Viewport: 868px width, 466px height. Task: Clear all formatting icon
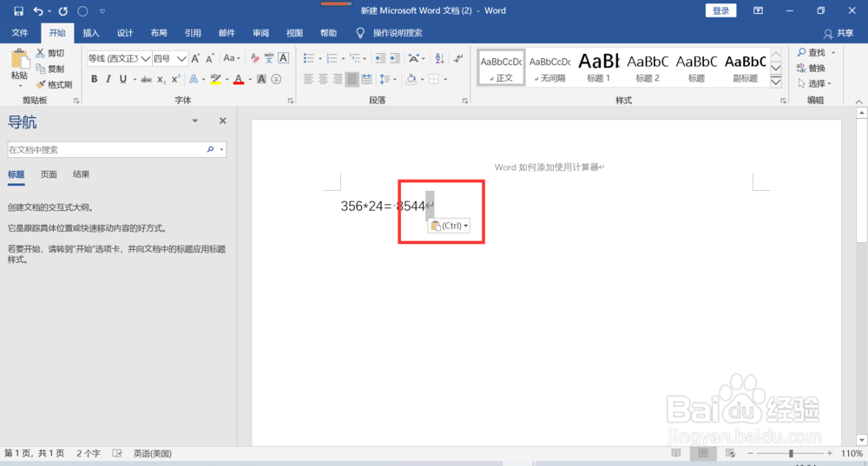254,58
